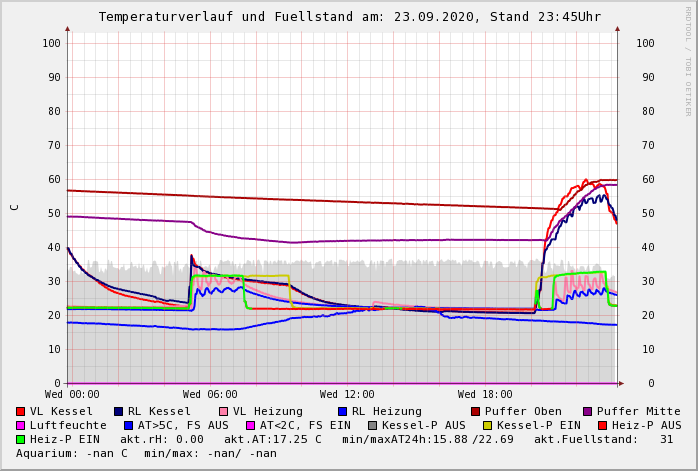Click the red VL Kessel legend swatch
698x471 pixels.
click(20, 412)
